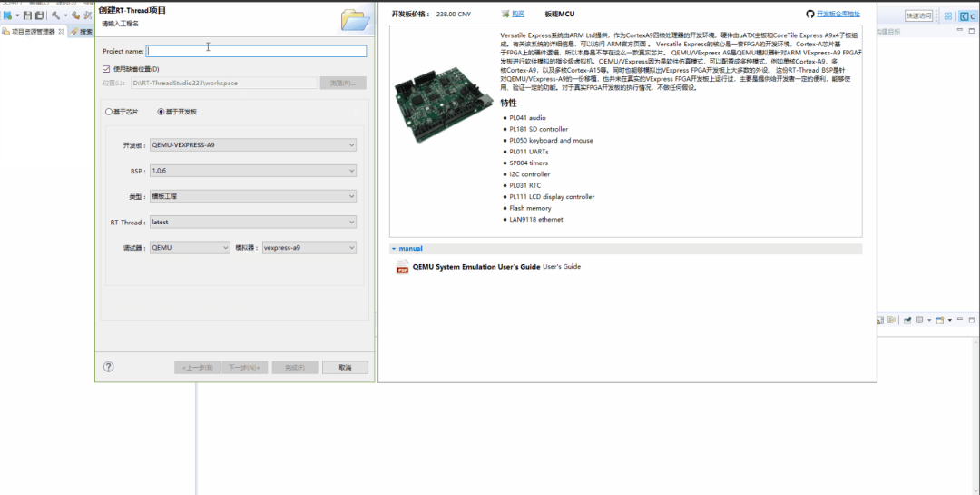This screenshot has width=980, height=495.
Task: Open the BSP version 1.0.6 dropdown
Action: coord(253,171)
